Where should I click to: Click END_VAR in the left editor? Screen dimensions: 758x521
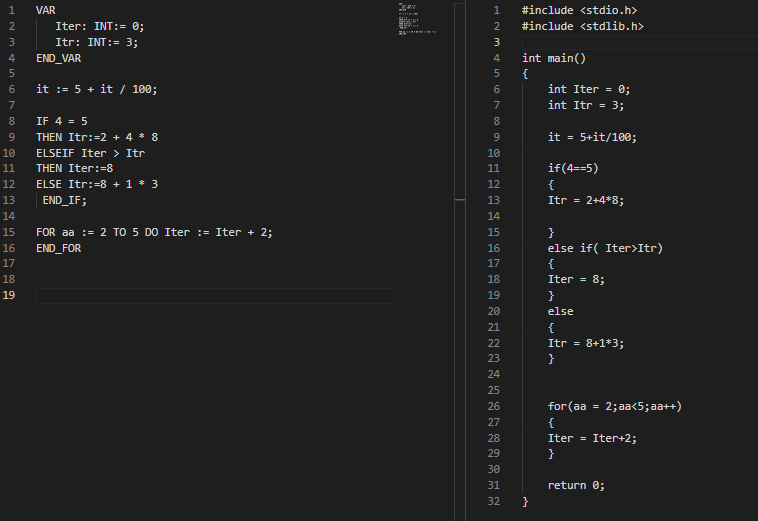pos(58,58)
